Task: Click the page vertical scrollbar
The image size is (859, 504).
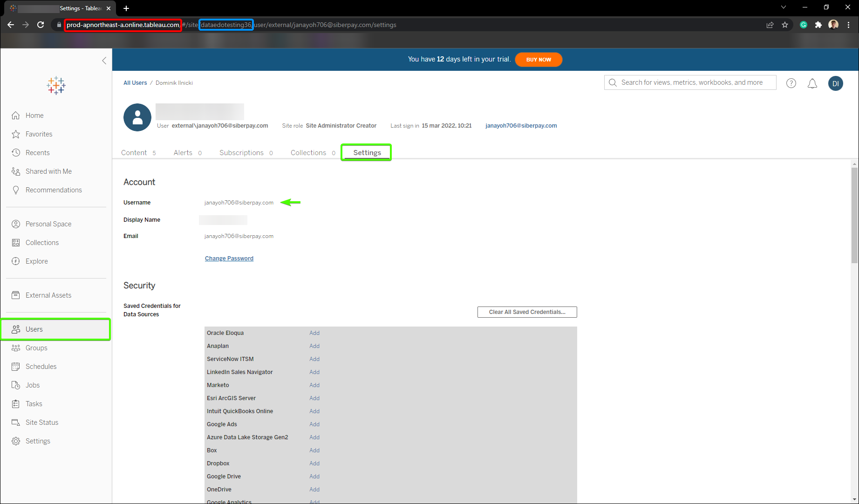Action: pyautogui.click(x=854, y=214)
